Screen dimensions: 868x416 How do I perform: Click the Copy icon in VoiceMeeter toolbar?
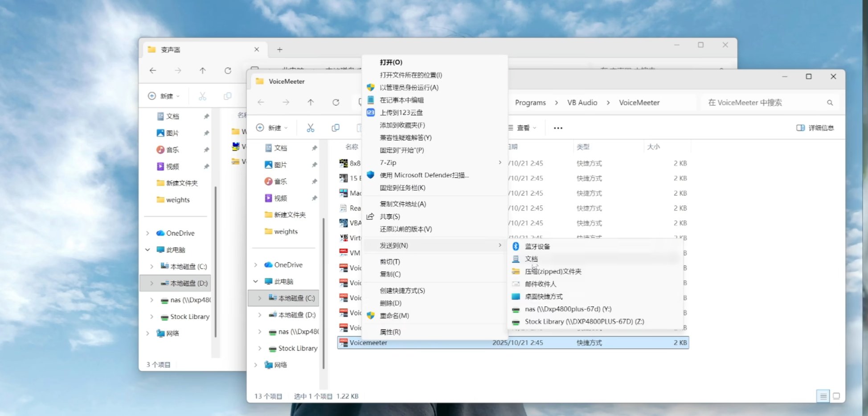point(336,128)
